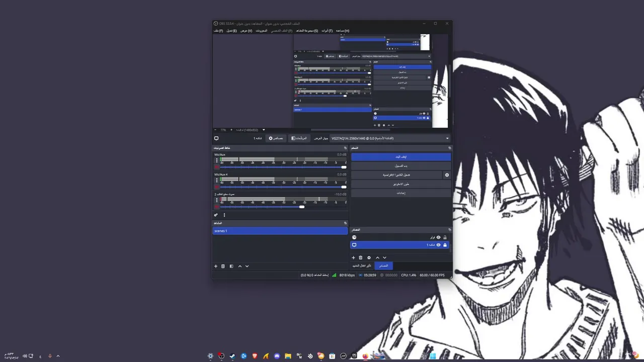Open the Mic/Aux channel three-dot menu

(217, 160)
